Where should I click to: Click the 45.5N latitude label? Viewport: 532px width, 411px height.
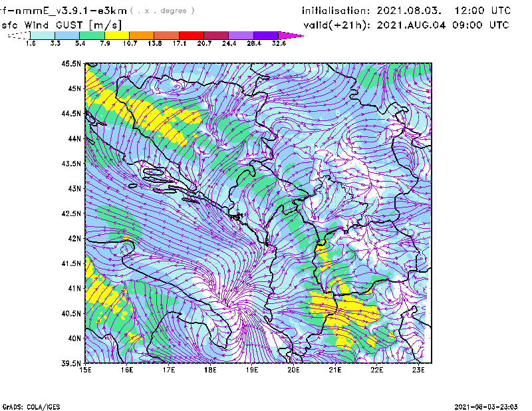click(71, 63)
